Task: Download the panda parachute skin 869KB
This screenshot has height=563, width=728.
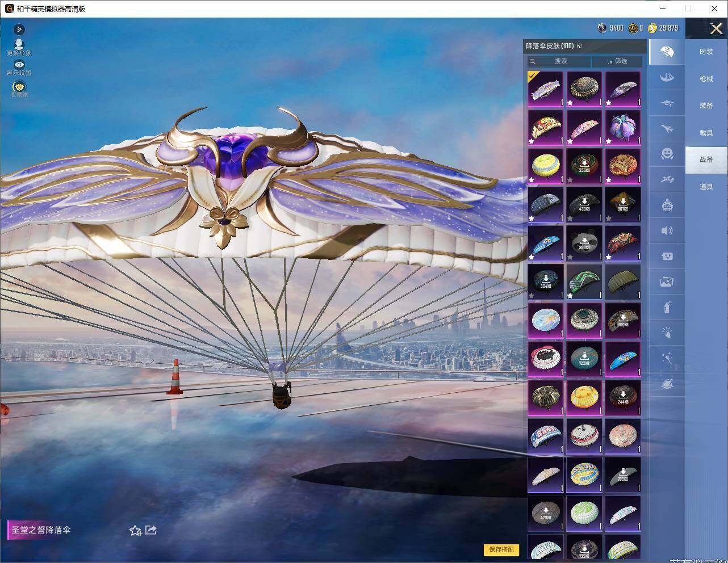Action: [584, 243]
